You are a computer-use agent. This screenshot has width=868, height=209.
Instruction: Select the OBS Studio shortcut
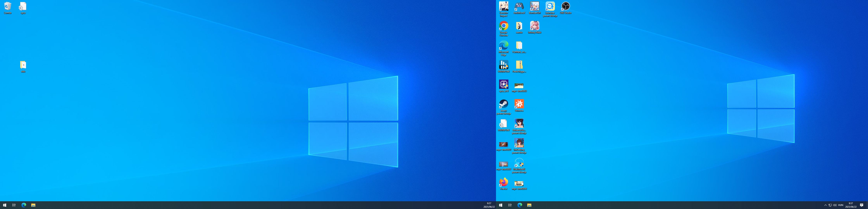coord(566,8)
